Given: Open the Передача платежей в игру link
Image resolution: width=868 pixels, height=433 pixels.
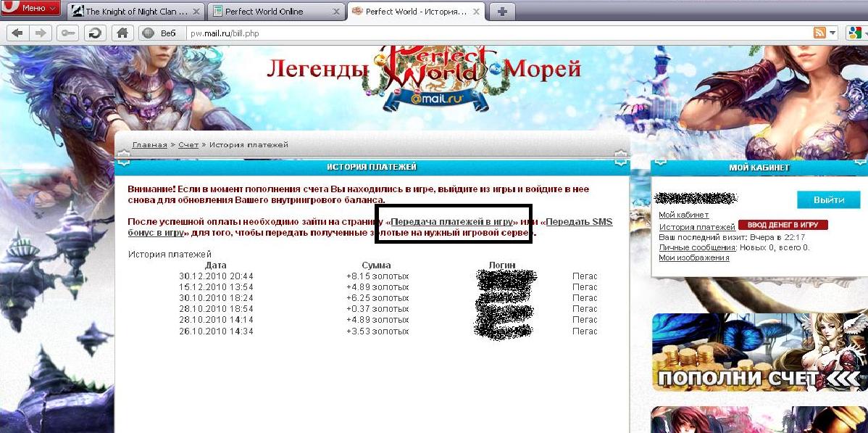Looking at the screenshot, I should pos(452,221).
